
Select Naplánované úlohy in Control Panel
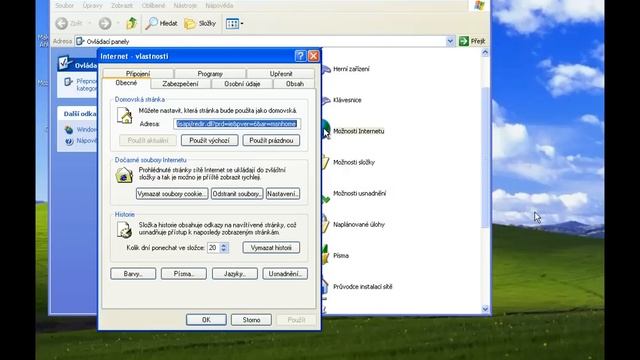click(359, 224)
